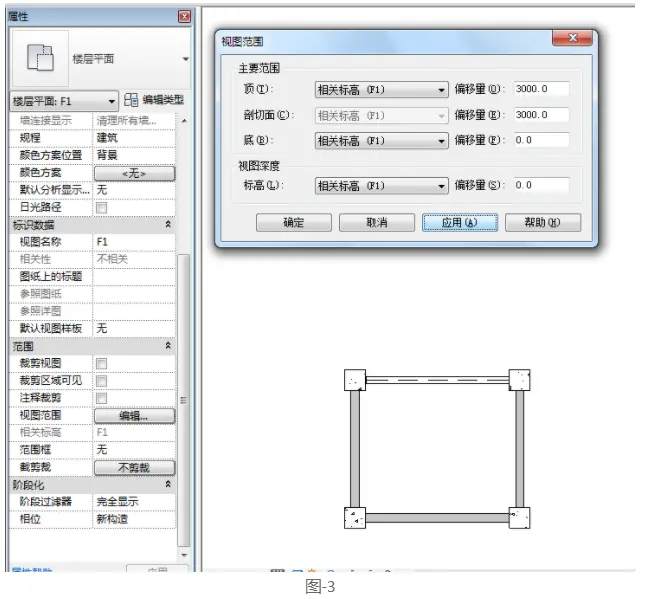The height and width of the screenshot is (599, 647).
Task: Select the bottom-right column in the plan
Action: click(x=519, y=518)
